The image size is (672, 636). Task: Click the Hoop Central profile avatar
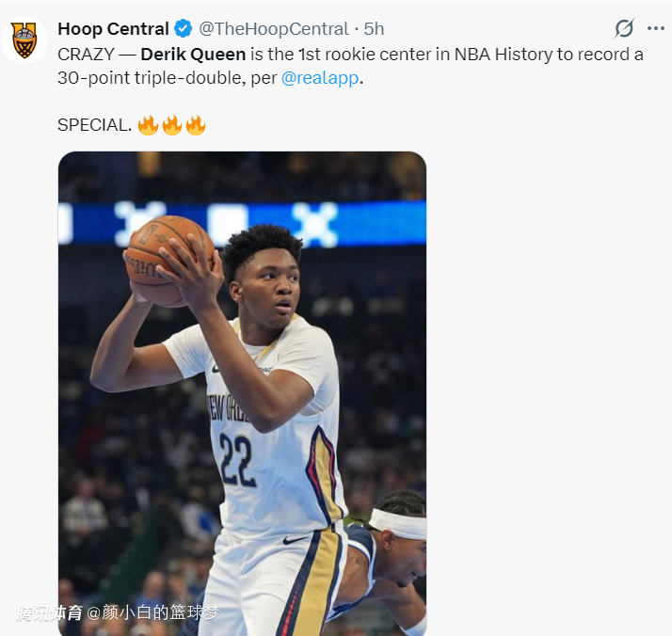click(25, 40)
